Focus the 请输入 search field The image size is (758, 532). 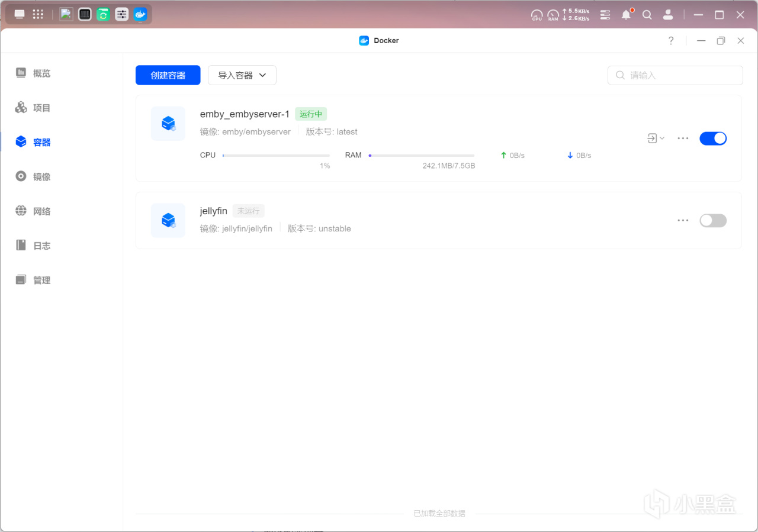tap(675, 75)
